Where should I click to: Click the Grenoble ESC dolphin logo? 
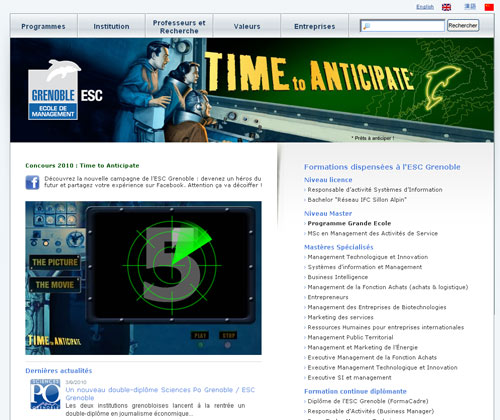coord(65,90)
